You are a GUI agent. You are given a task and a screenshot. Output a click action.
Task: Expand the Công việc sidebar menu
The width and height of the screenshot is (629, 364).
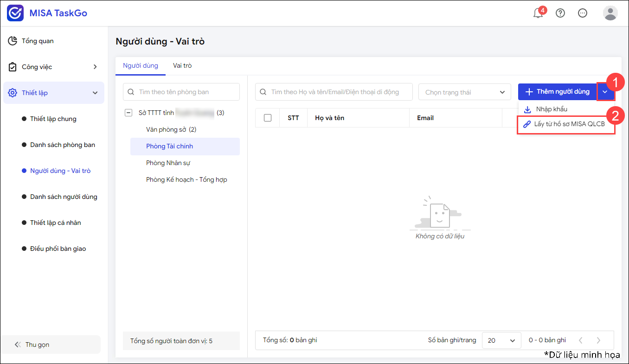coord(95,67)
